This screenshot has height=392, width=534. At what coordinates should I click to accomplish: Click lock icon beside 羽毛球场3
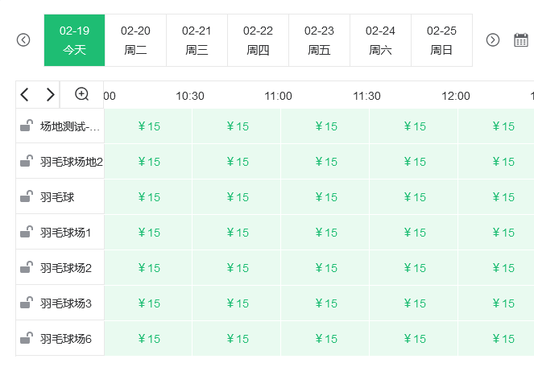[x=27, y=303]
